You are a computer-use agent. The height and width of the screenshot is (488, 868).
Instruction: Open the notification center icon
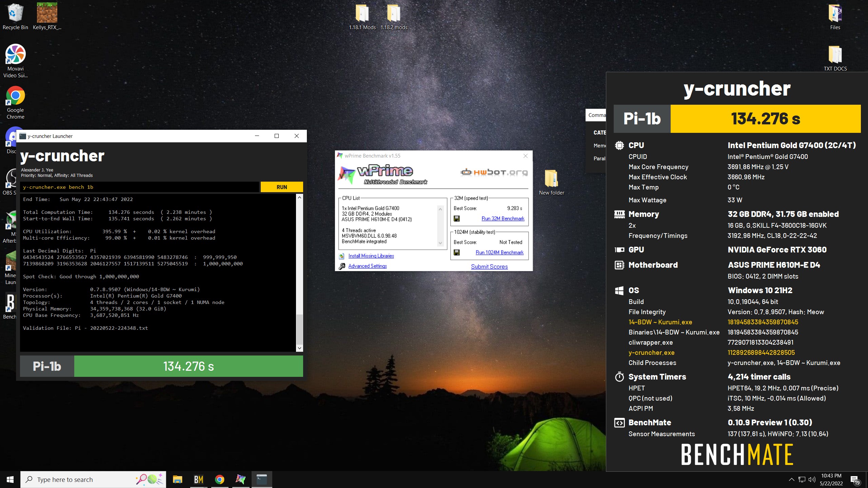(855, 480)
